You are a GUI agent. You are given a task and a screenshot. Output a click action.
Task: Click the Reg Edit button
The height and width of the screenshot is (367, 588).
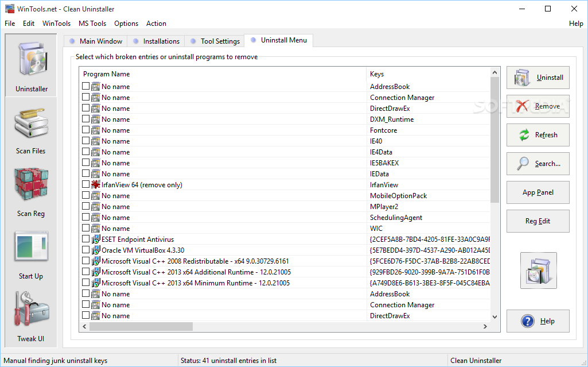point(538,221)
